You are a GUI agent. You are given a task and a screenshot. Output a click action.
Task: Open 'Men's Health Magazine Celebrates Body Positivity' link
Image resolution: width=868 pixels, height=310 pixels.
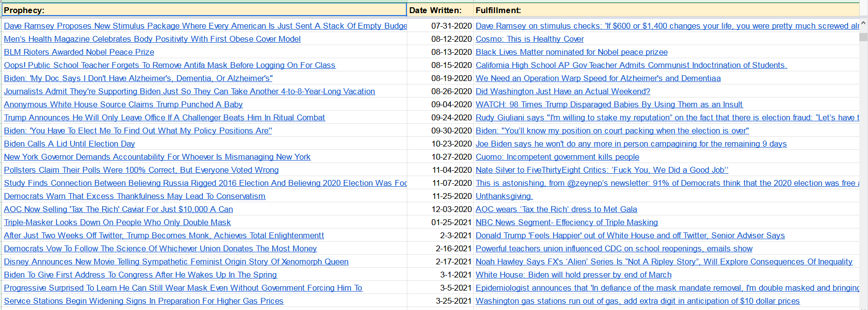coord(152,39)
